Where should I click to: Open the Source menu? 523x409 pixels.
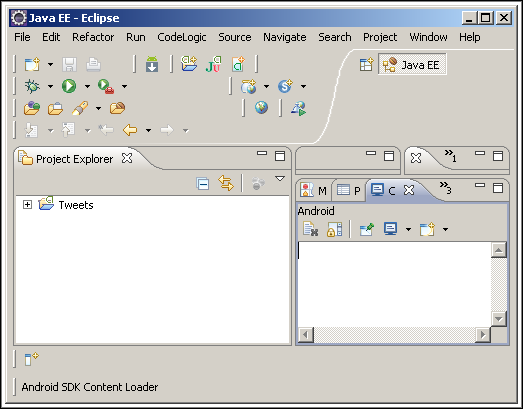coord(235,37)
